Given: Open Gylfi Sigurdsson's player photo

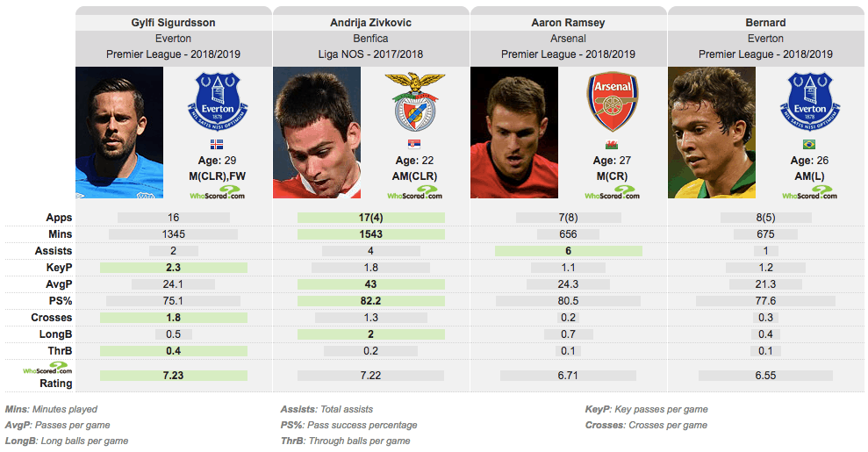Looking at the screenshot, I should (119, 133).
